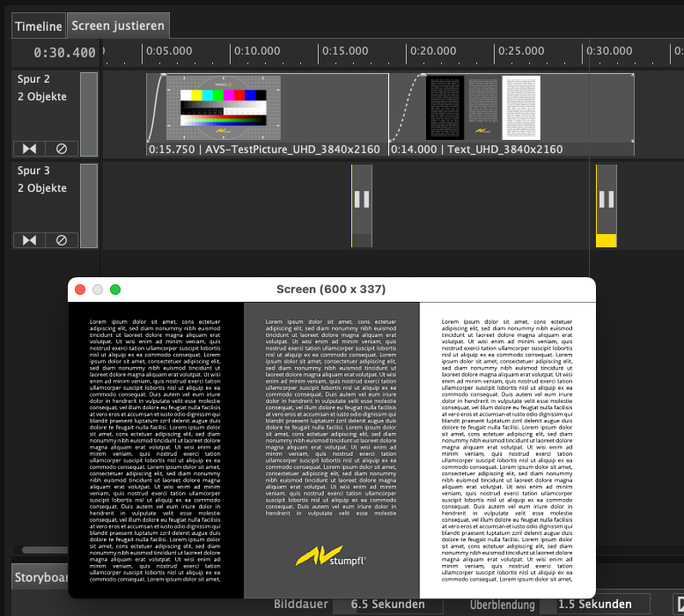The width and height of the screenshot is (684, 616).
Task: Click the 0:05.000 mark on the time ruler
Action: [x=169, y=51]
